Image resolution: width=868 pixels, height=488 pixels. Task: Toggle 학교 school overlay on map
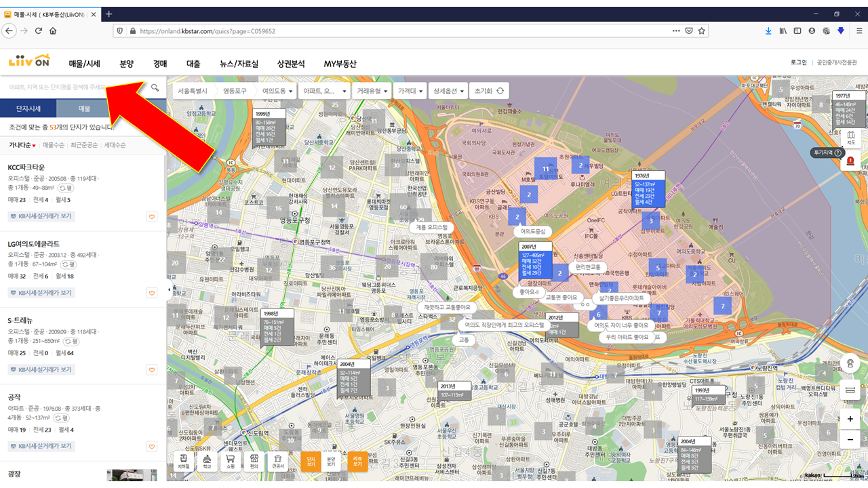point(206,462)
